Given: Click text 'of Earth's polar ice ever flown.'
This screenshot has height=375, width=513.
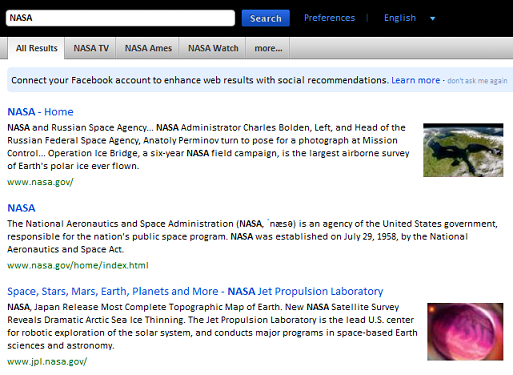Looking at the screenshot, I should click(73, 166).
